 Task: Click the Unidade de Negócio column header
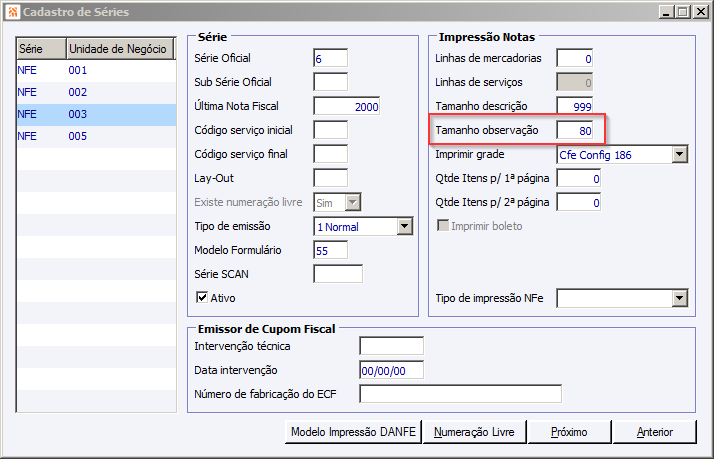[114, 49]
